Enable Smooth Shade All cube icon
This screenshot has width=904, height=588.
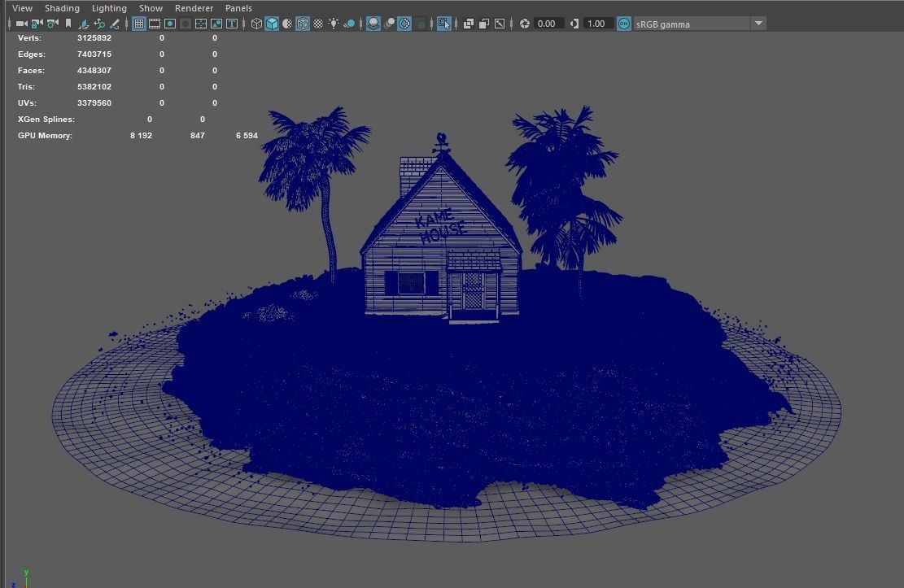tap(272, 24)
